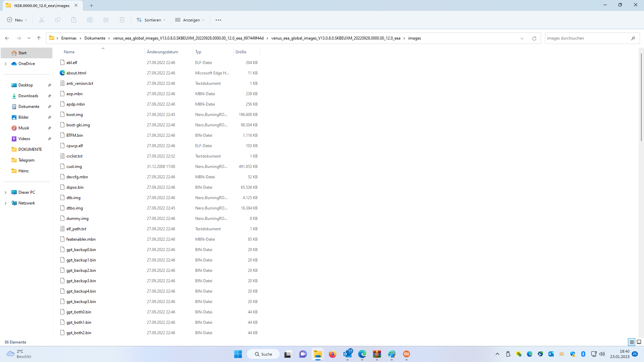Open a new tab with plus button
Image resolution: width=644 pixels, height=362 pixels.
(x=91, y=5)
